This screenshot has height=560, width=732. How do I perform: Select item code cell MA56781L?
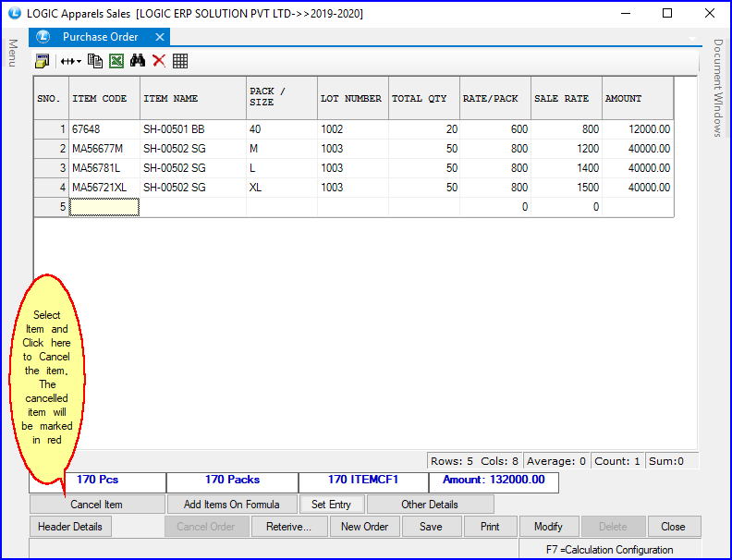[x=104, y=168]
